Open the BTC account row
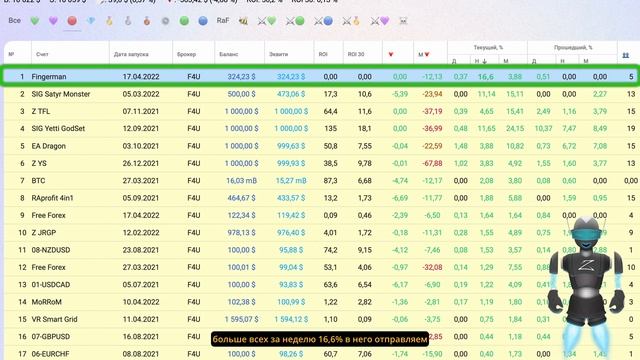The width and height of the screenshot is (640, 360). (320, 180)
